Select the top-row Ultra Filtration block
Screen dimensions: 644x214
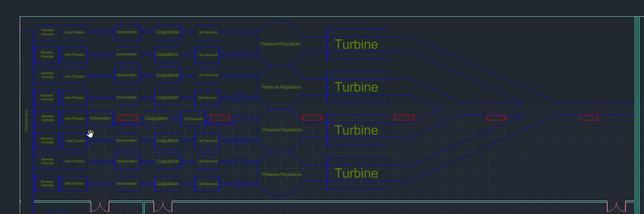pos(74,32)
